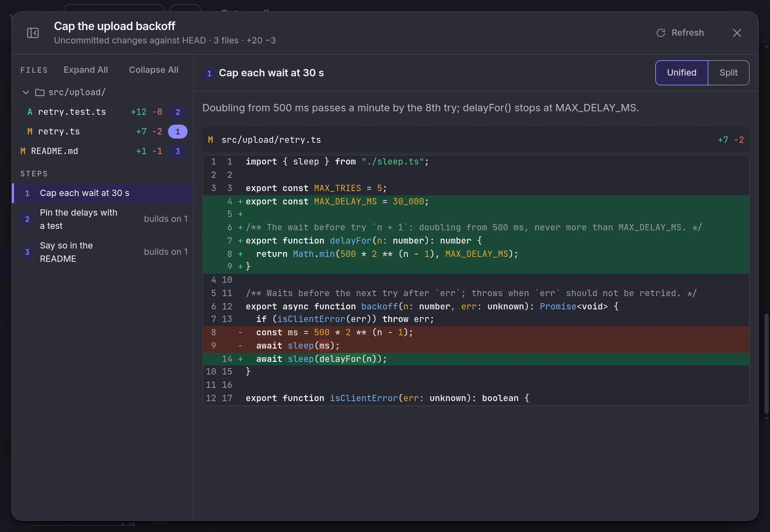Click 'builds on 1' beside 'Pin the delays with a test'

[x=166, y=219]
